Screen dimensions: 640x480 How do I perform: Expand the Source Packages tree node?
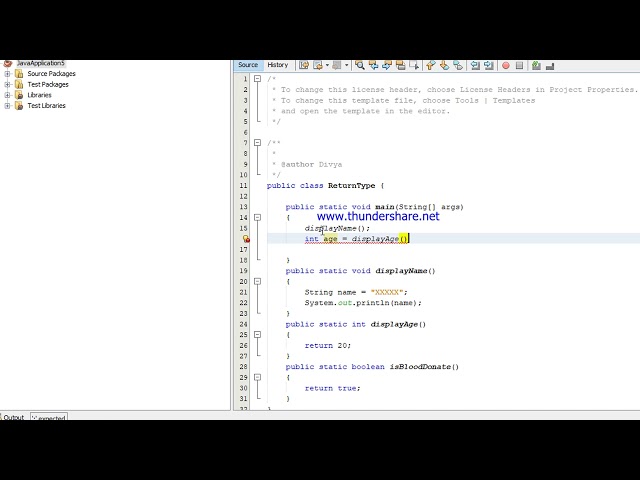tap(7, 73)
